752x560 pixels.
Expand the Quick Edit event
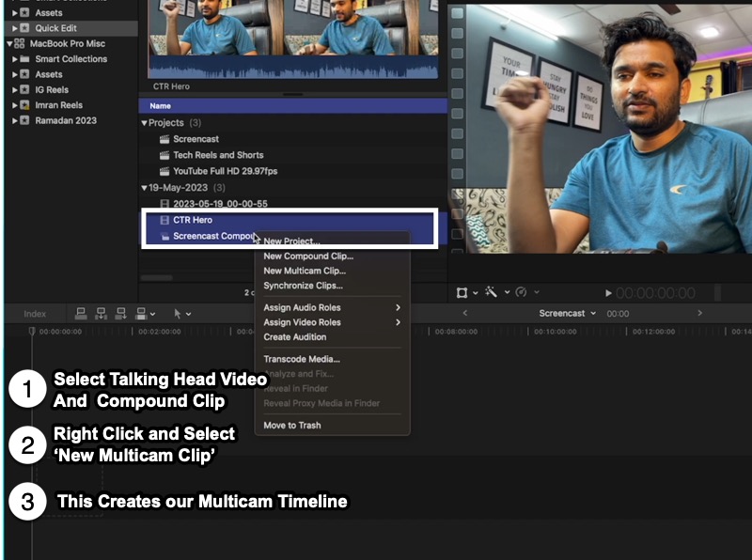click(15, 28)
